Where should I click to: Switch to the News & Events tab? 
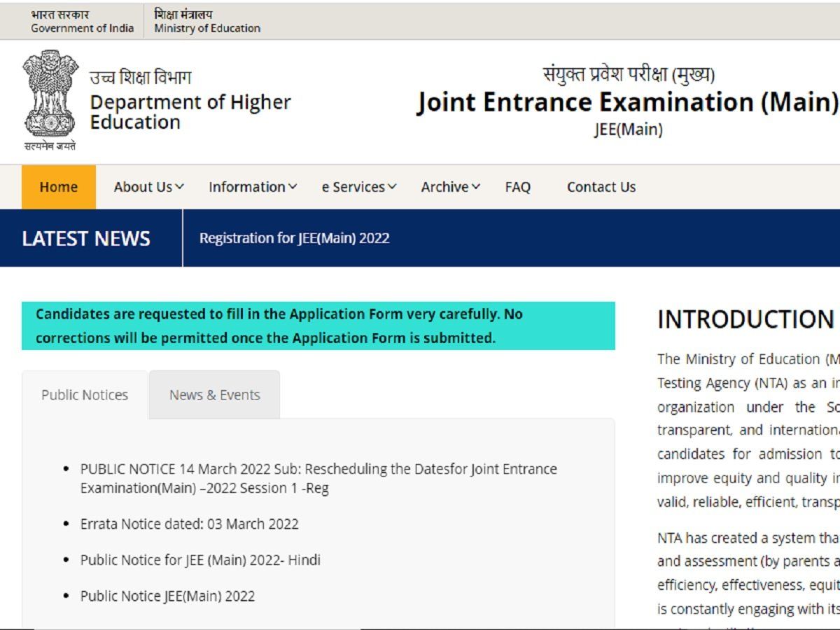215,395
